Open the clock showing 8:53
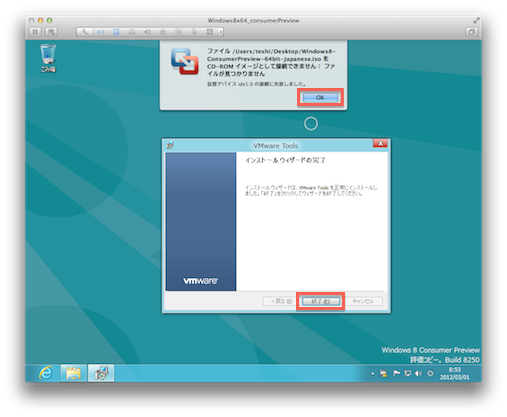 coord(454,373)
